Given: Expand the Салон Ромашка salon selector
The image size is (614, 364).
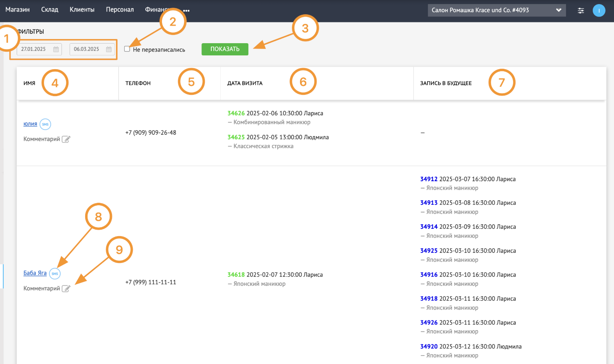Looking at the screenshot, I should (497, 10).
